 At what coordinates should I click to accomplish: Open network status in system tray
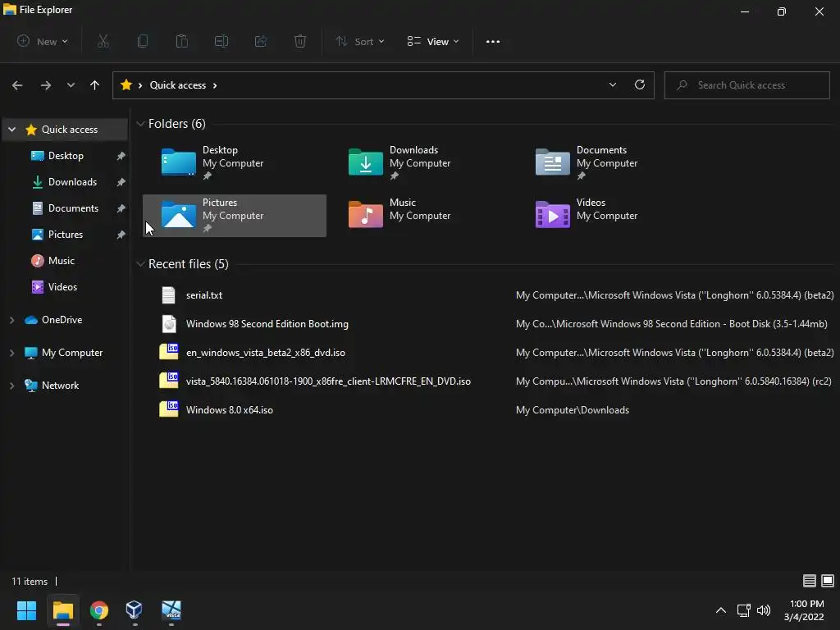(743, 610)
